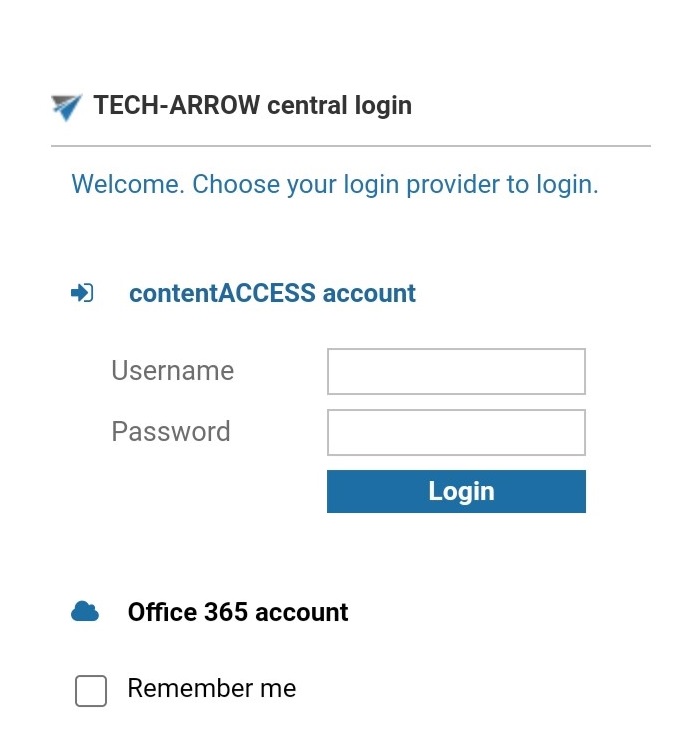
Task: Choose the Office 365 account provider
Action: [238, 612]
